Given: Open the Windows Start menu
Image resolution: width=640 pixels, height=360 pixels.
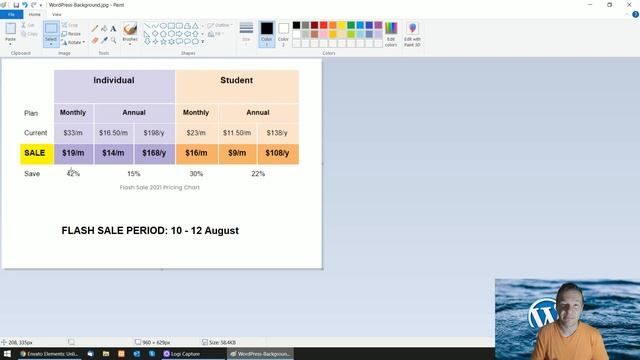Looking at the screenshot, I should tap(7, 354).
